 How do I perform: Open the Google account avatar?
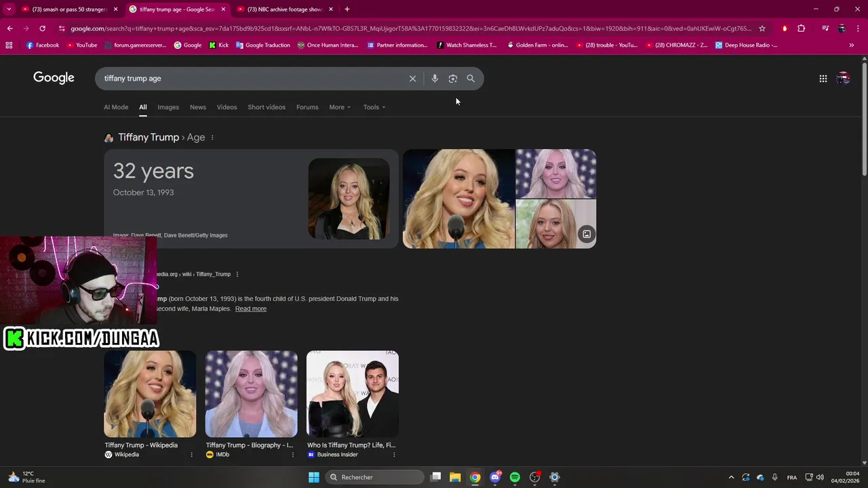point(843,79)
